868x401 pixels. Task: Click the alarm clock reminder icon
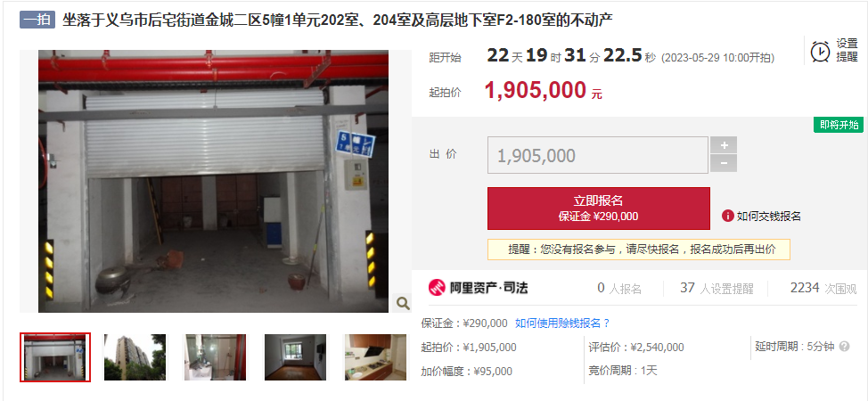point(820,52)
